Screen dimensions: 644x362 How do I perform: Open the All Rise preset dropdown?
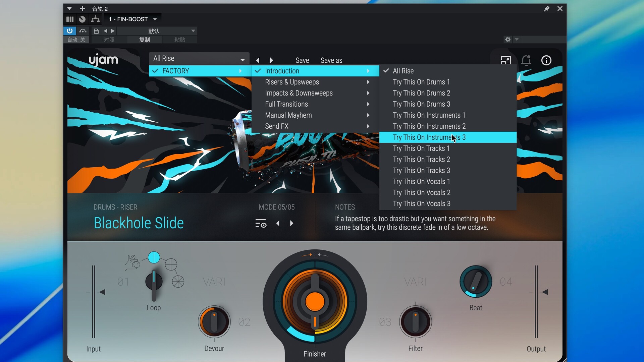pos(199,59)
